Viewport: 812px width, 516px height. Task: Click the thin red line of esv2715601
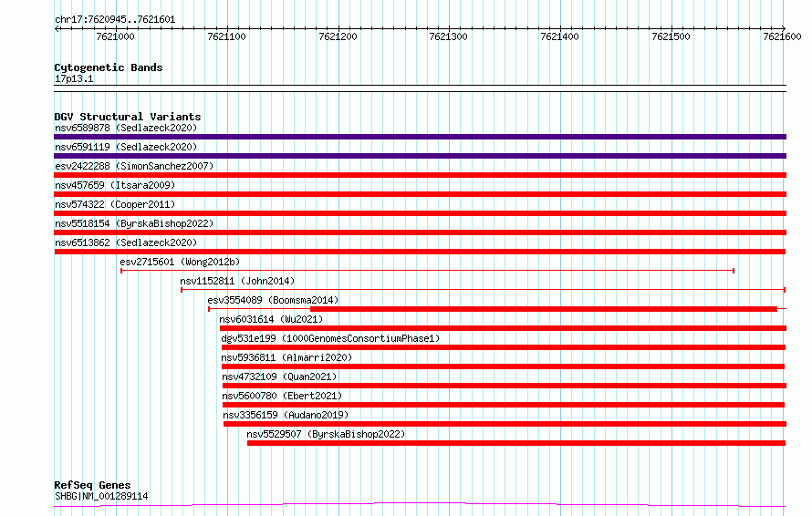[x=427, y=271]
